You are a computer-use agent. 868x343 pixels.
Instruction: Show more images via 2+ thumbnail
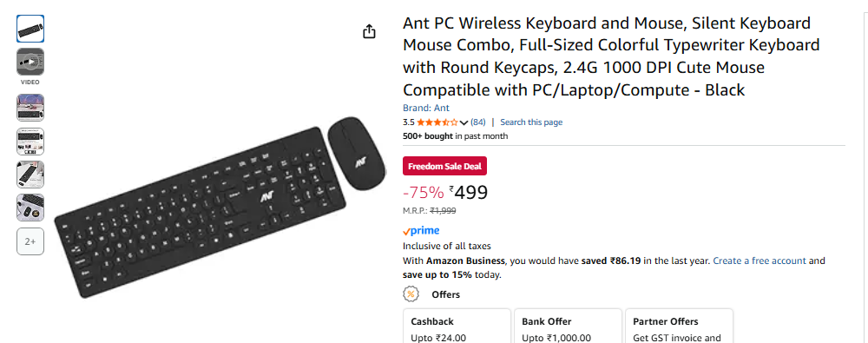pos(30,241)
